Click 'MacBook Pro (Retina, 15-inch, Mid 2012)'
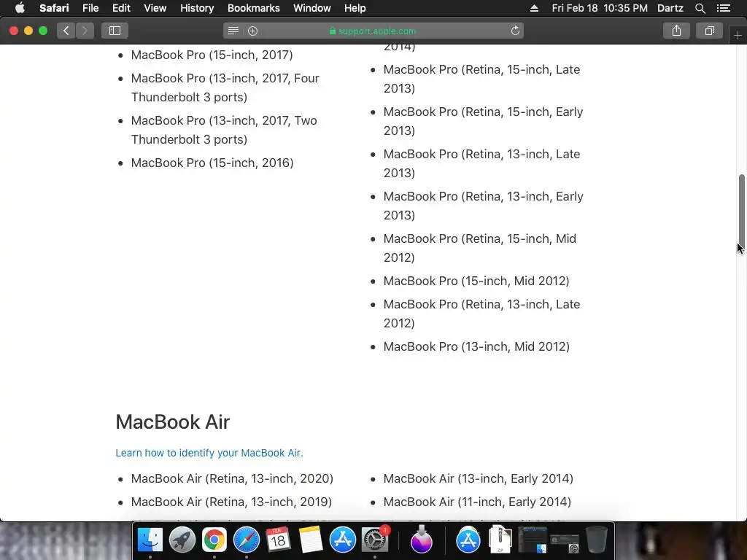The height and width of the screenshot is (560, 747). pyautogui.click(x=480, y=248)
